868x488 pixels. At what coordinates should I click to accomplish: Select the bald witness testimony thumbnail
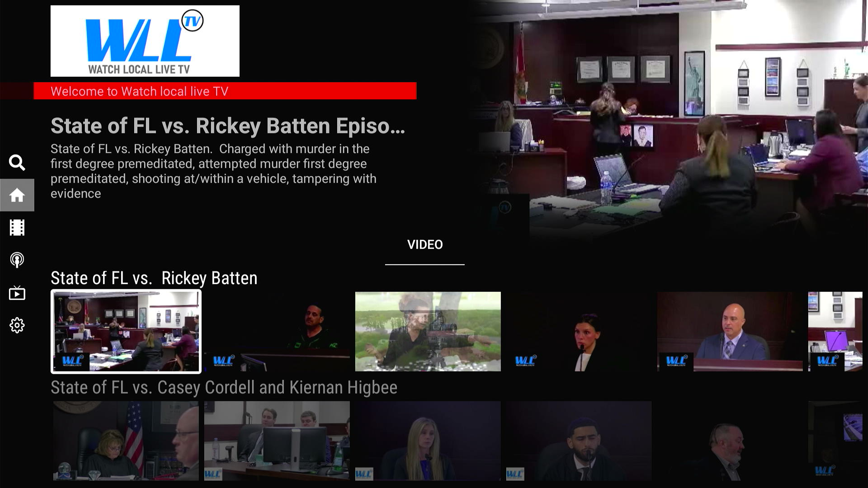pyautogui.click(x=730, y=331)
